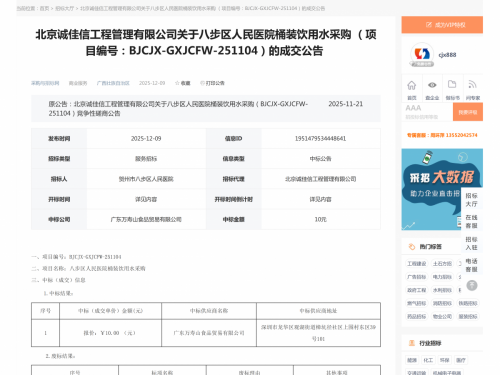Click the 打印公告 print link
This screenshot has width=500, height=375.
pos(212,83)
